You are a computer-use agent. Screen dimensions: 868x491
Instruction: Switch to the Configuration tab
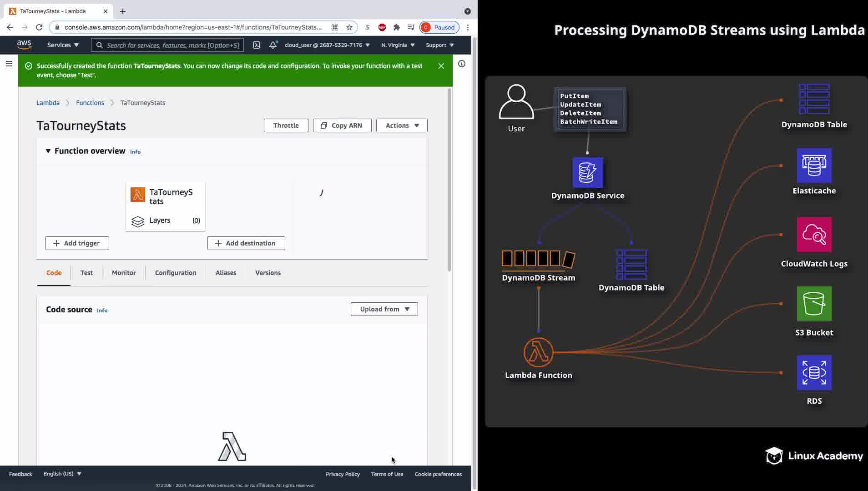pos(176,273)
